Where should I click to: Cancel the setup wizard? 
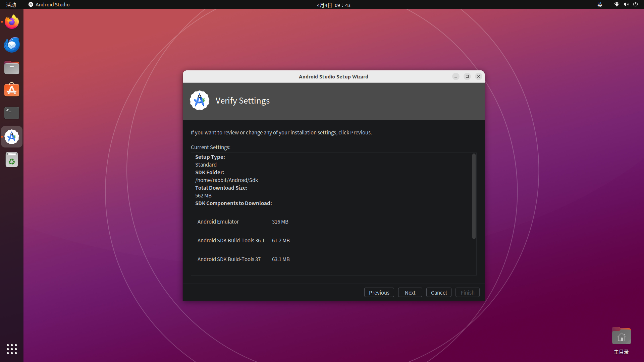tap(439, 292)
